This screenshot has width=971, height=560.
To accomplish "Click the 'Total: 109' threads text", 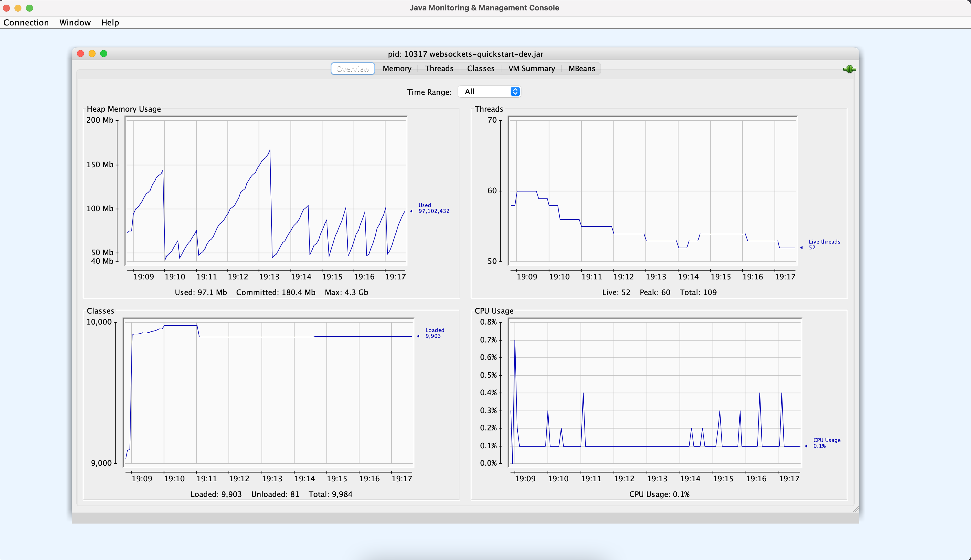I will 698,292.
